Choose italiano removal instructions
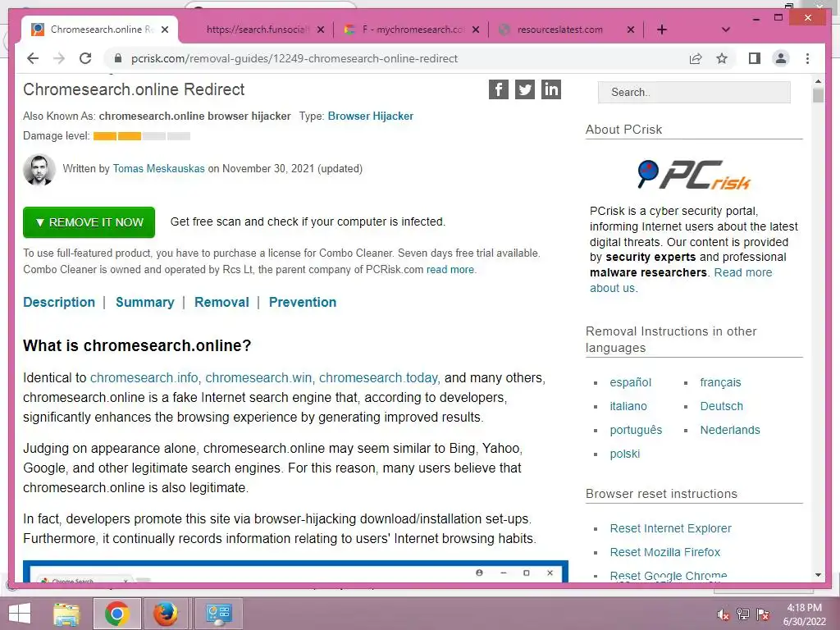The image size is (840, 630). pos(628,406)
